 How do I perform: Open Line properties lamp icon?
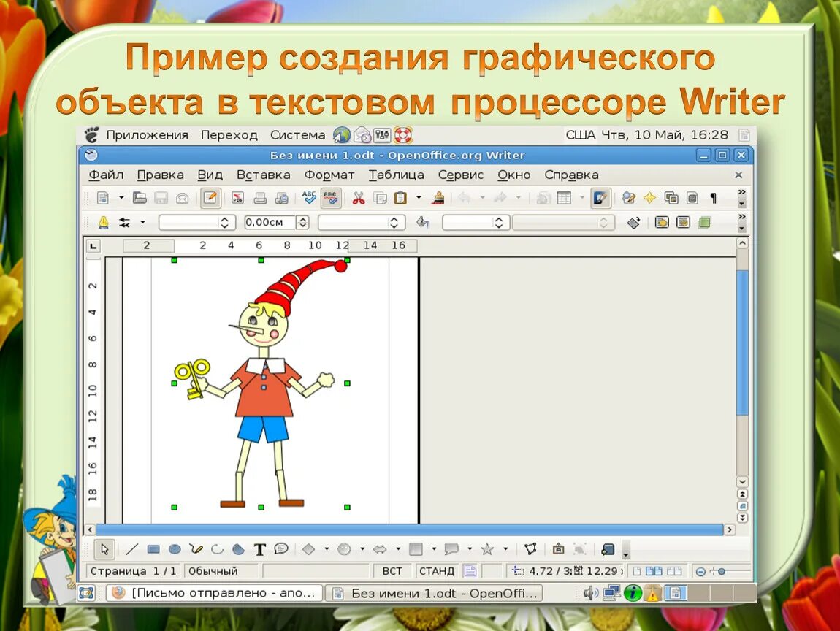(104, 222)
